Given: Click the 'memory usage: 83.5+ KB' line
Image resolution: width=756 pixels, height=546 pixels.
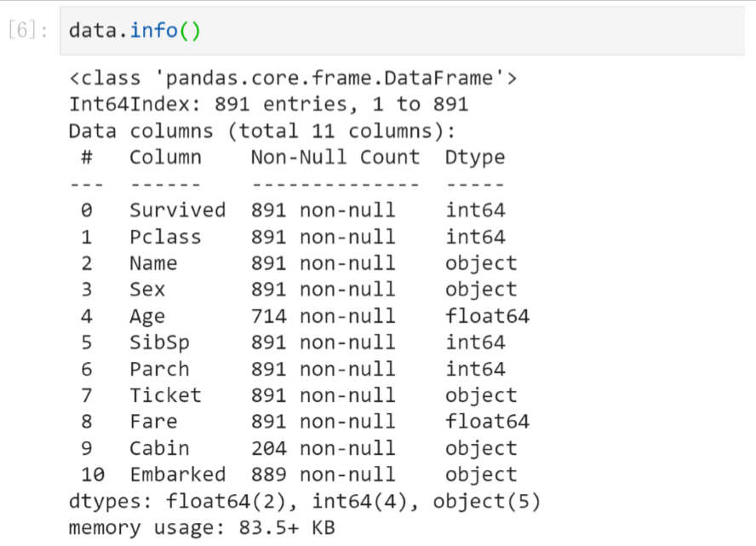Looking at the screenshot, I should point(202,527).
